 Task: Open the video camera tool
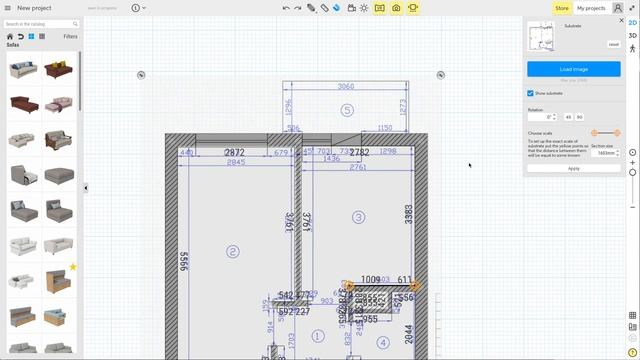click(351, 8)
